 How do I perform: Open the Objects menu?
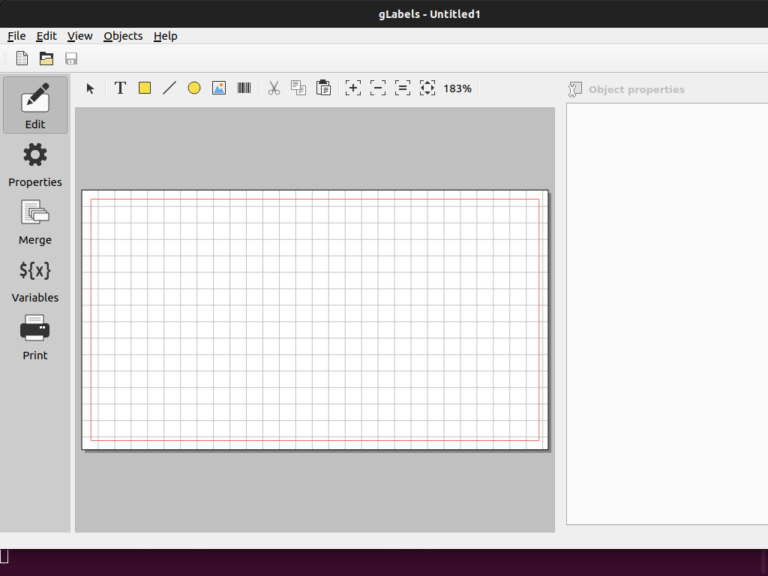click(123, 36)
